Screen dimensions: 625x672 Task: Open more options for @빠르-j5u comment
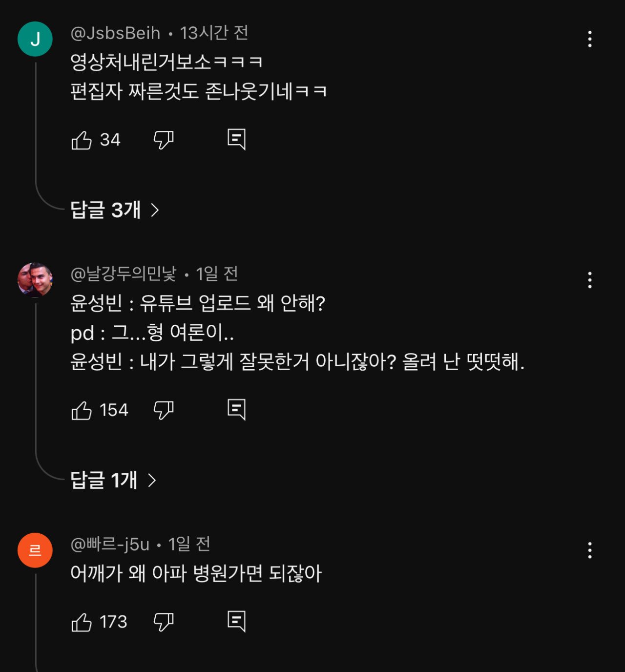pyautogui.click(x=590, y=550)
